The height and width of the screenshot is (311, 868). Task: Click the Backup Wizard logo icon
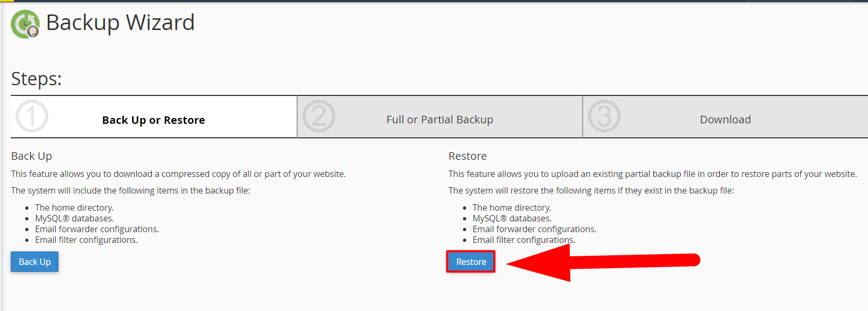25,24
